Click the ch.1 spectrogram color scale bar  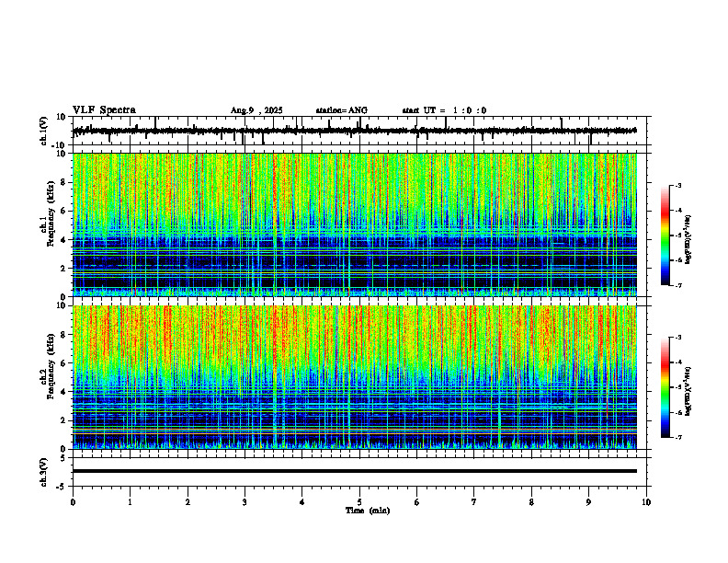click(x=665, y=236)
